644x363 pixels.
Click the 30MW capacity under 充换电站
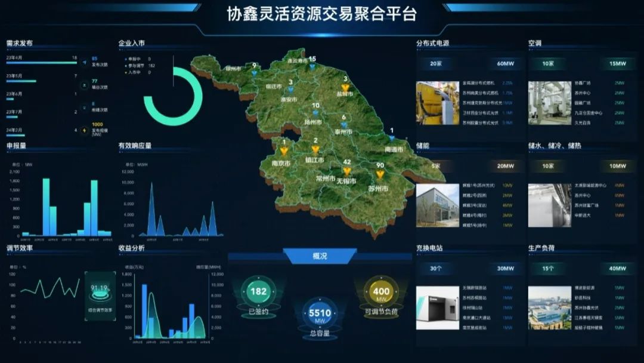[x=506, y=269]
